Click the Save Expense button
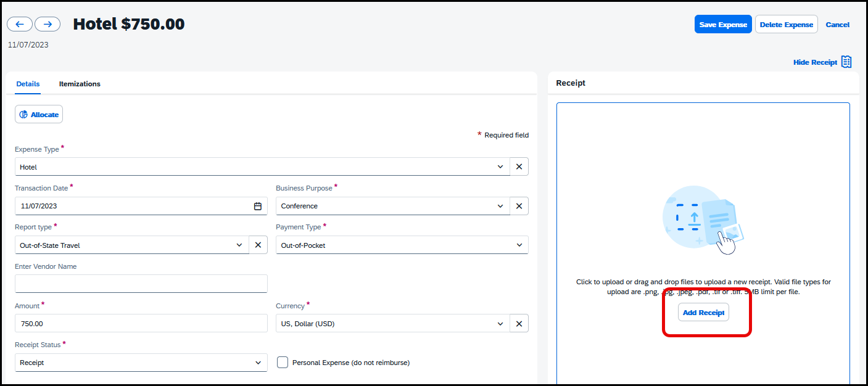Viewport: 868px width, 386px height. pyautogui.click(x=723, y=24)
